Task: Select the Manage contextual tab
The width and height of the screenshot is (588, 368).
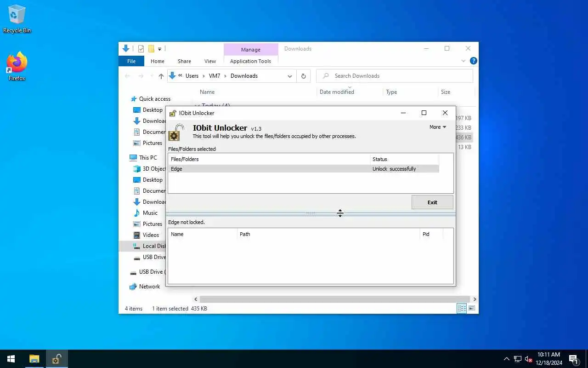Action: click(x=251, y=50)
